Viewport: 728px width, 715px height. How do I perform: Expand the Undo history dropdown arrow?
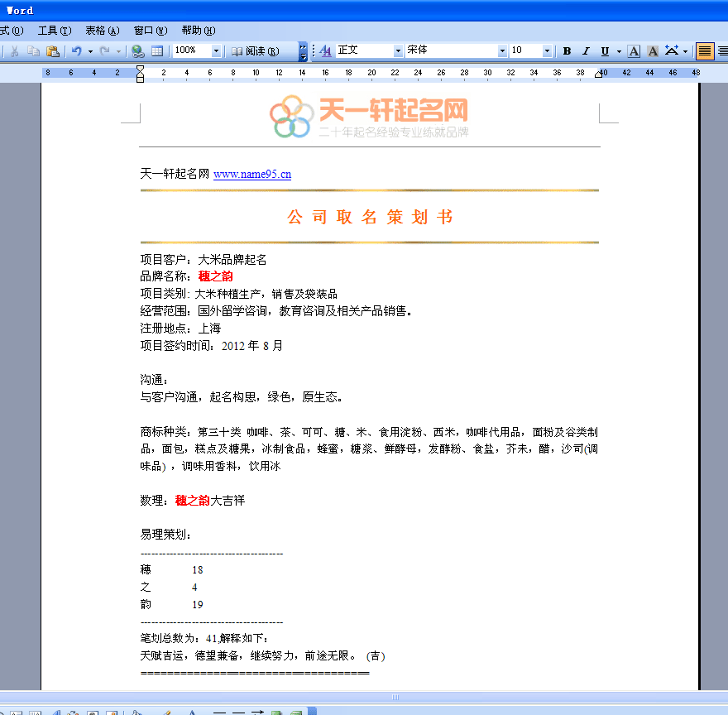tap(90, 51)
